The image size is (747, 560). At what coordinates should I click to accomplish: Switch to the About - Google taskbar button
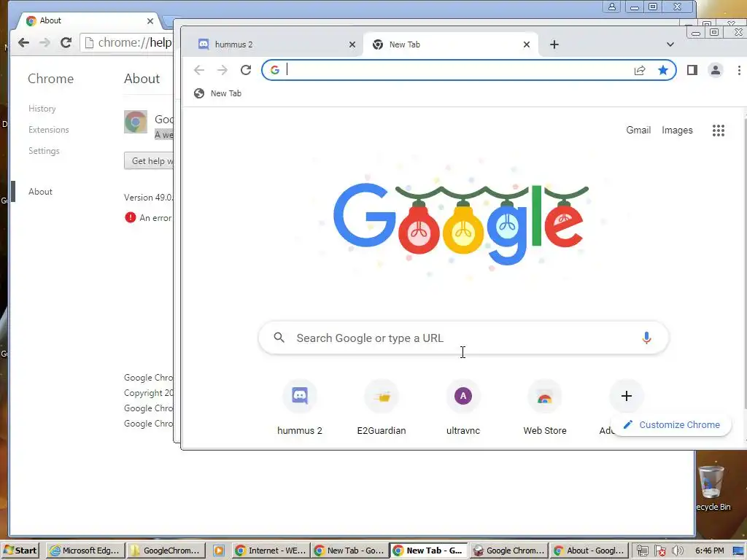point(589,551)
